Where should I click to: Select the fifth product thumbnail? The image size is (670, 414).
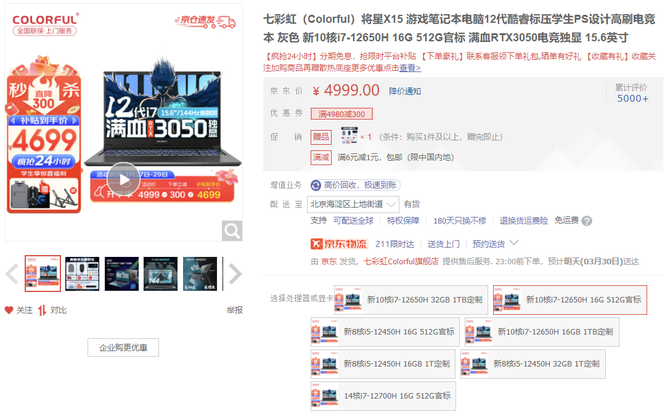(200, 274)
